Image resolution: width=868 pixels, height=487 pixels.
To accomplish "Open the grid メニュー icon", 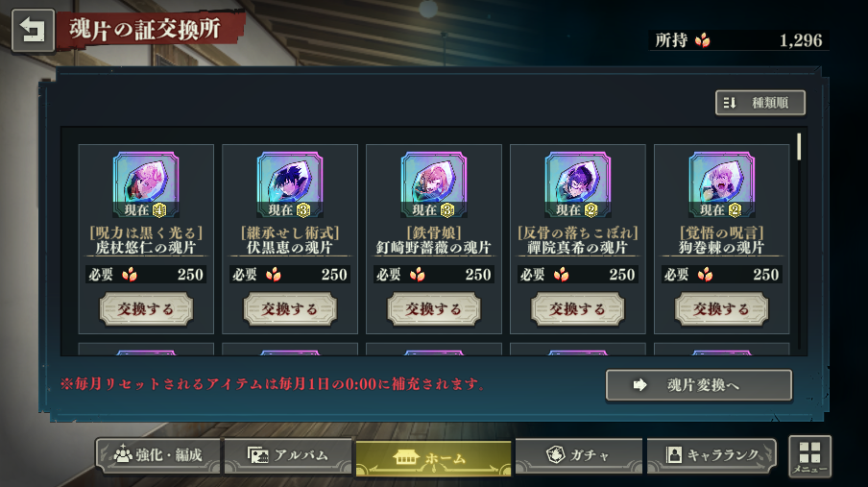I will click(809, 456).
